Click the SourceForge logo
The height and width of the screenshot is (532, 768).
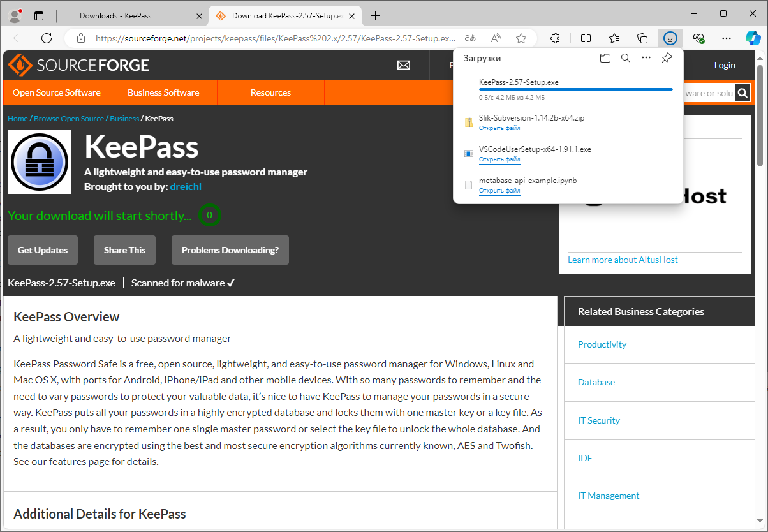pos(78,65)
